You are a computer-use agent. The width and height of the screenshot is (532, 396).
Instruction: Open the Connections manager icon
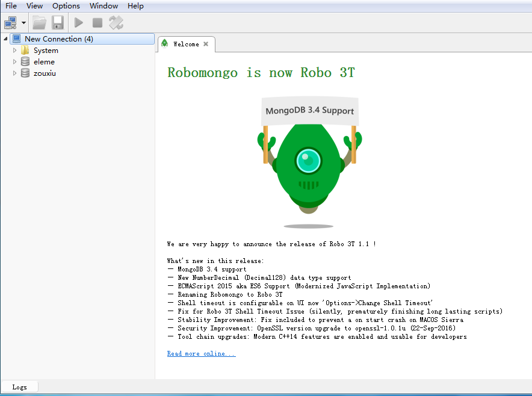coord(10,22)
